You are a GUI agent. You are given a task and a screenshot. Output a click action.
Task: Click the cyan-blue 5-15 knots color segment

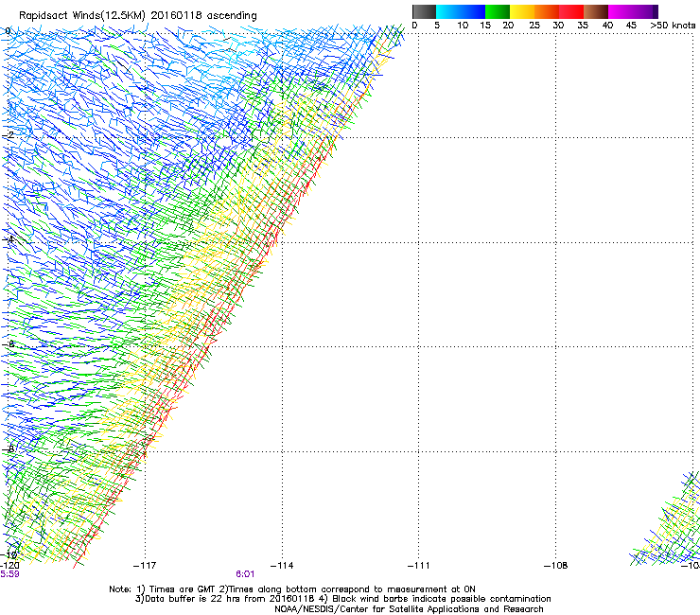click(461, 11)
